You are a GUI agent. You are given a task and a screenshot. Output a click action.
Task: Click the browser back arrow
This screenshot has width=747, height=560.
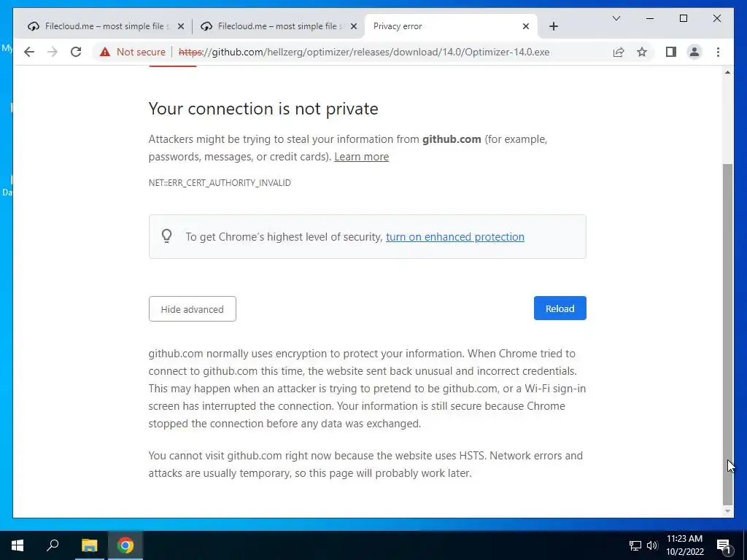[29, 52]
